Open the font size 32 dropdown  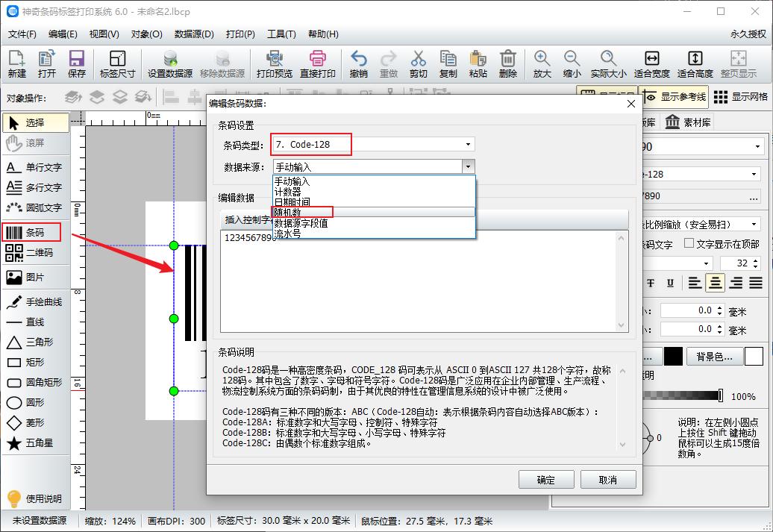click(755, 263)
